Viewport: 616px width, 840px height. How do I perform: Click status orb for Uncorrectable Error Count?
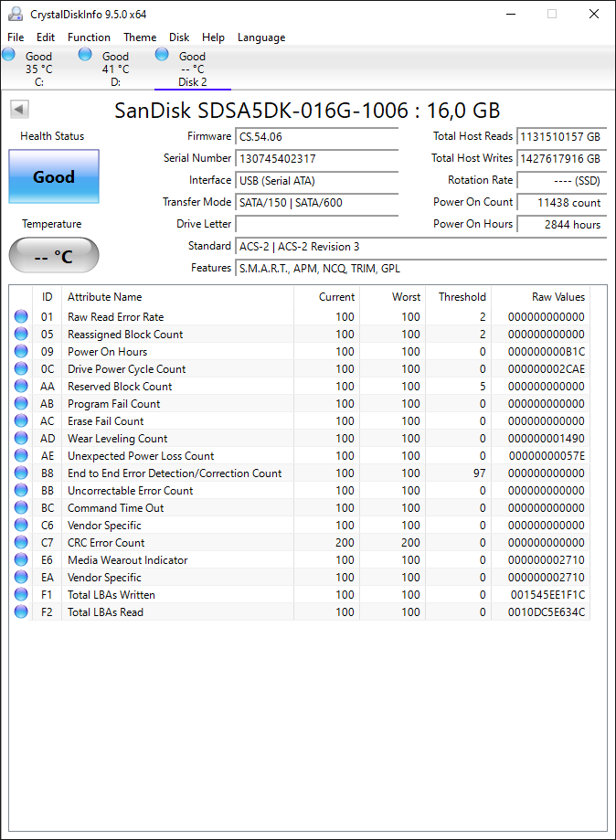click(x=21, y=490)
